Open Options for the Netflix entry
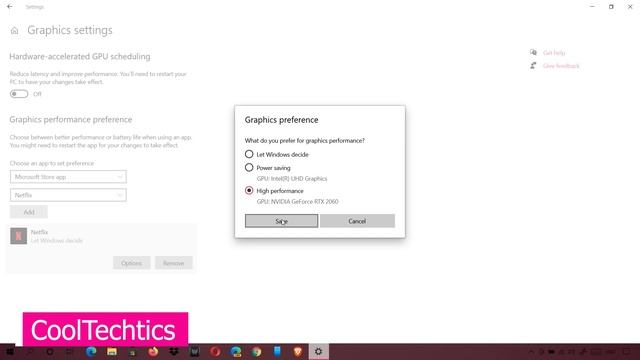Screen dimensions: 640x360 pyautogui.click(x=131, y=263)
